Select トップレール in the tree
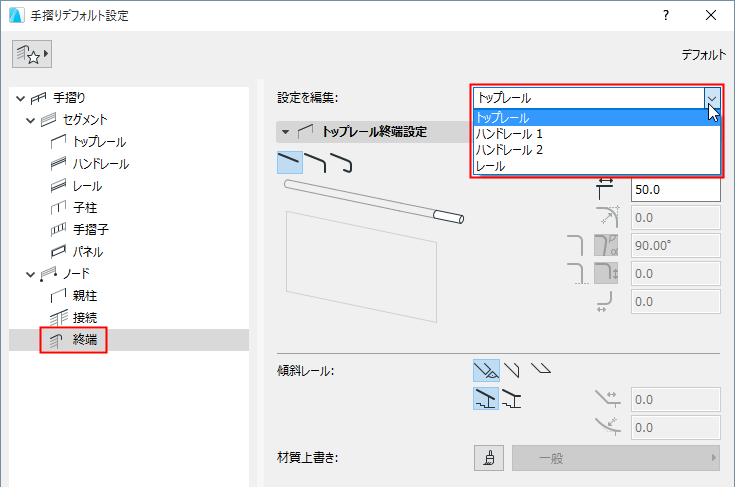This screenshot has height=487, width=735. click(99, 142)
